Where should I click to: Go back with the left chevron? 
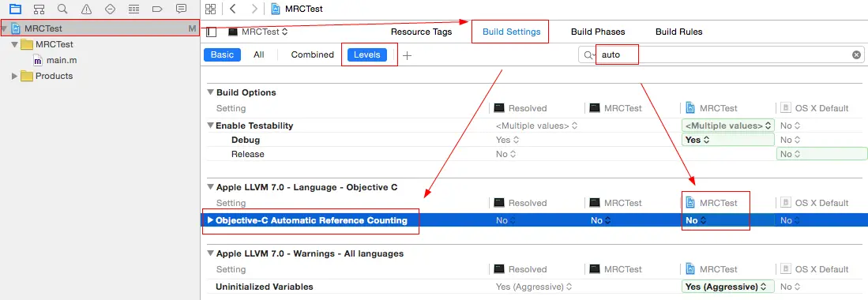[x=232, y=9]
